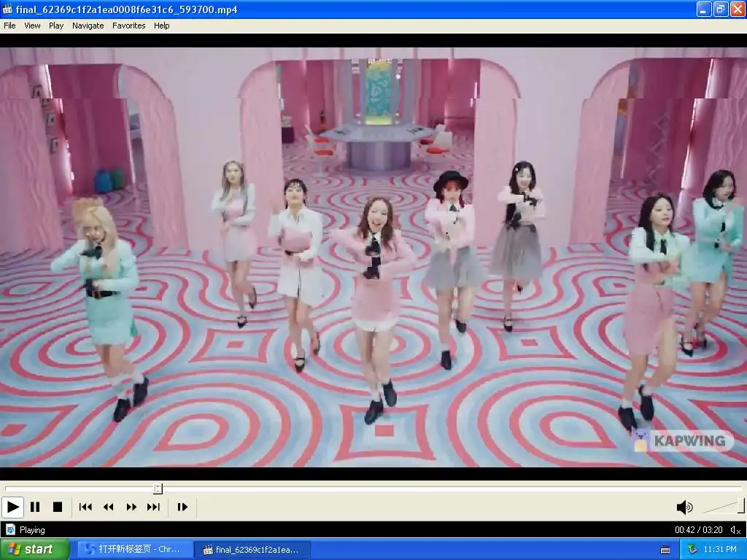Select the media player taskbar button
Viewport: 747px width, 560px height.
(252, 550)
